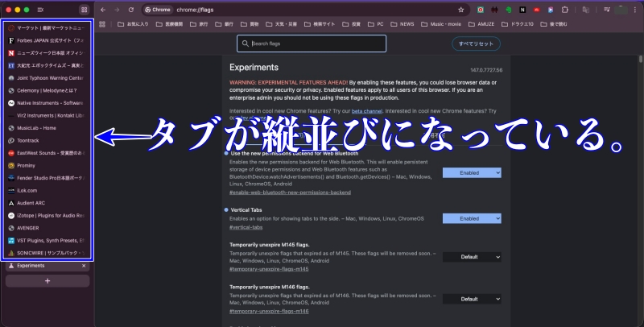
Task: Collapse the vertical tabs sidebar
Action: coord(40,10)
